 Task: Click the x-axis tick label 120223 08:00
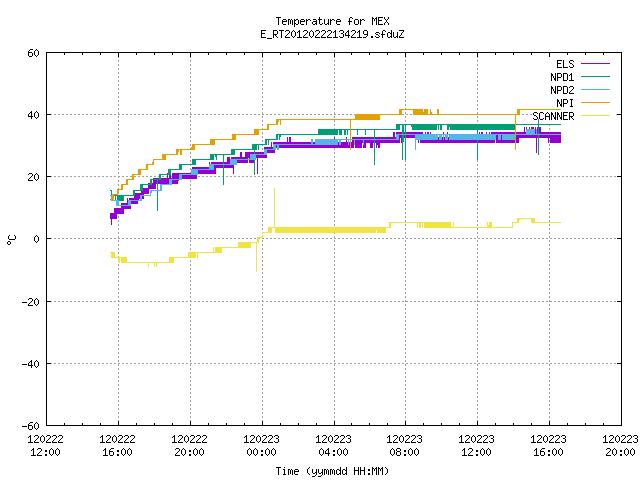(x=405, y=446)
